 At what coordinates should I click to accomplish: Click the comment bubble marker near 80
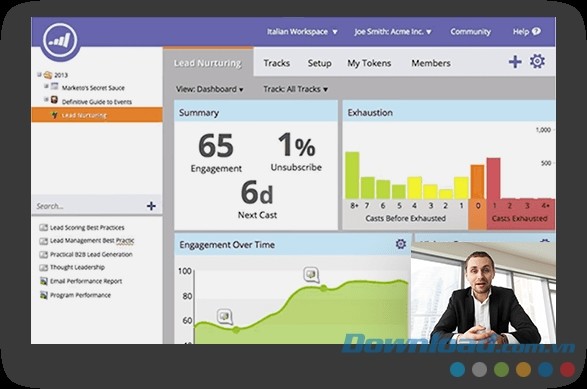pos(311,275)
